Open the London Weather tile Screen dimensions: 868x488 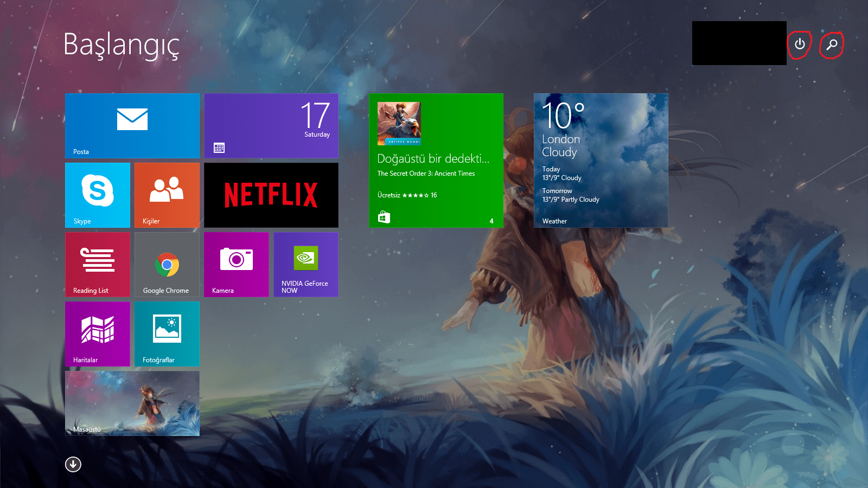pos(601,160)
